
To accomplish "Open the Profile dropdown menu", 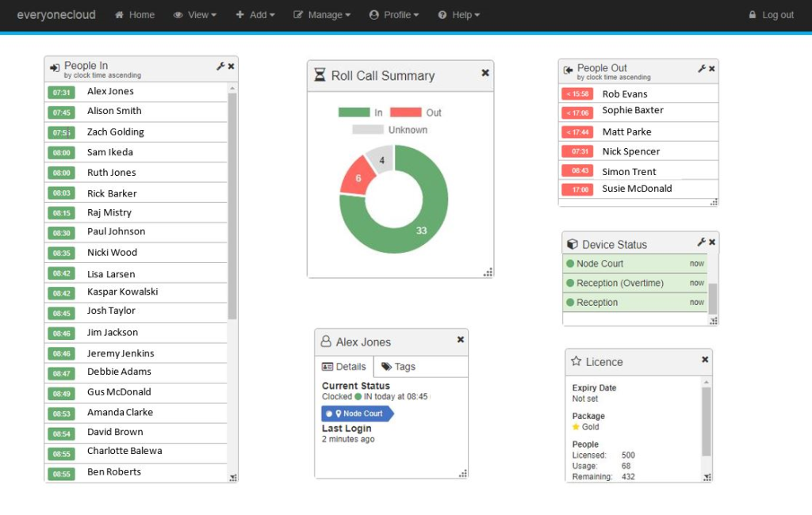I will tap(394, 15).
